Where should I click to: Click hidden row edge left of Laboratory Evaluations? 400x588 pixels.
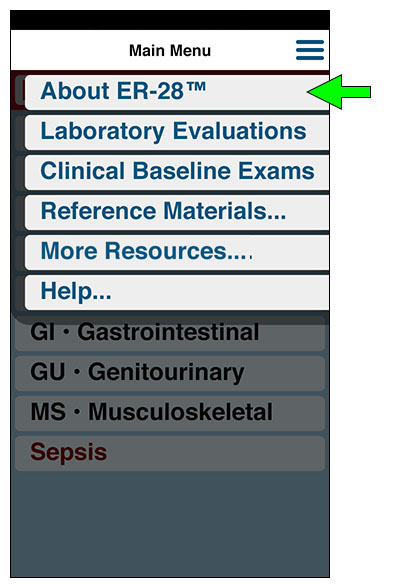click(x=19, y=132)
